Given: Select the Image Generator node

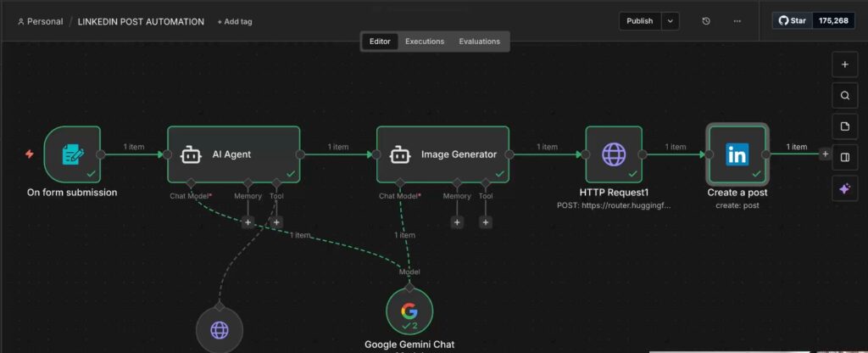Looking at the screenshot, I should coord(442,154).
